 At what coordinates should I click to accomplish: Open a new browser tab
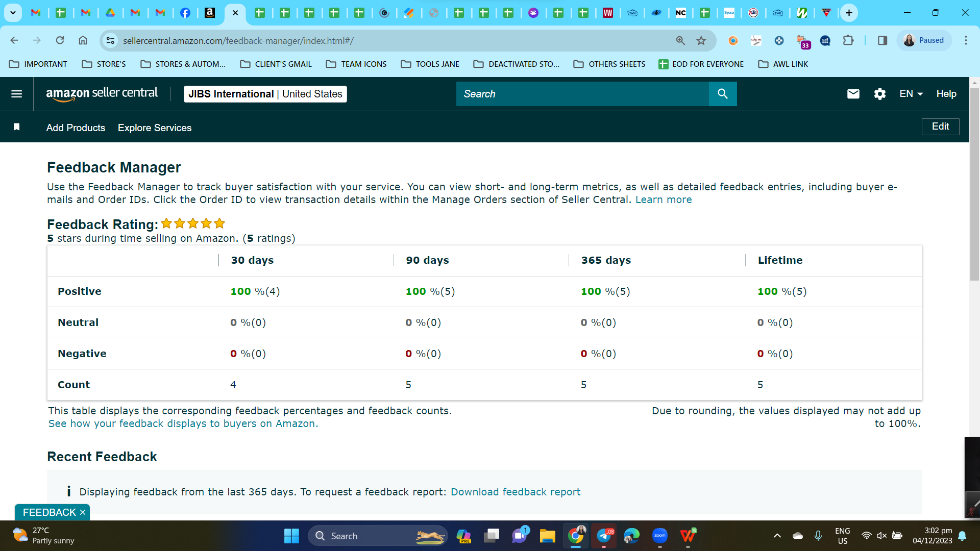tap(849, 13)
